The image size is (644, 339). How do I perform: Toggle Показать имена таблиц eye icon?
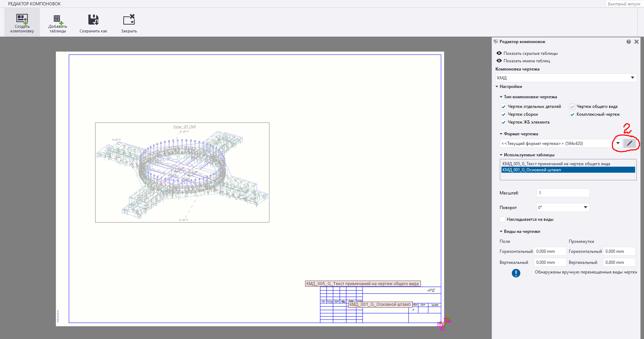click(499, 61)
